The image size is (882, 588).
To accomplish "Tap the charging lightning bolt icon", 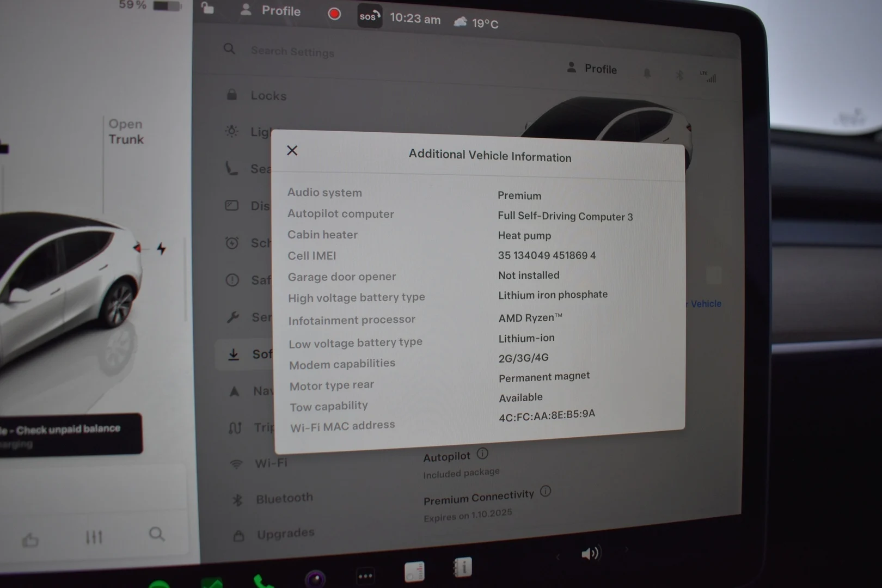I will coord(161,249).
